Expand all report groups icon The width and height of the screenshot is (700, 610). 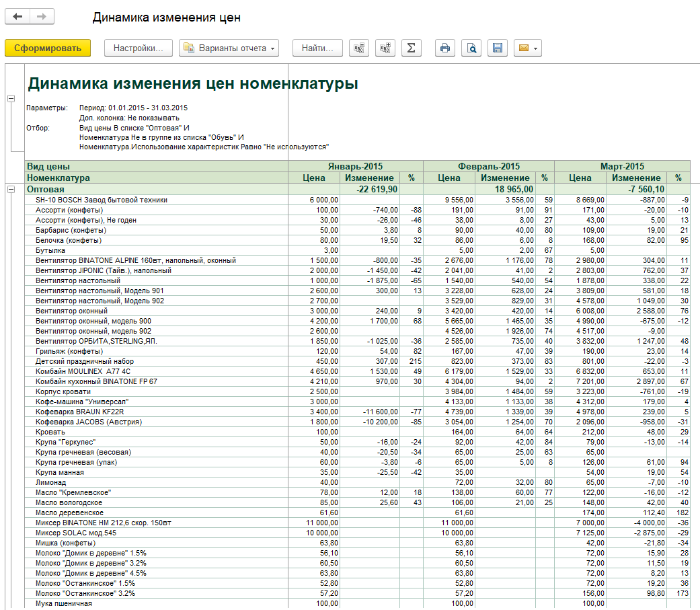(385, 48)
